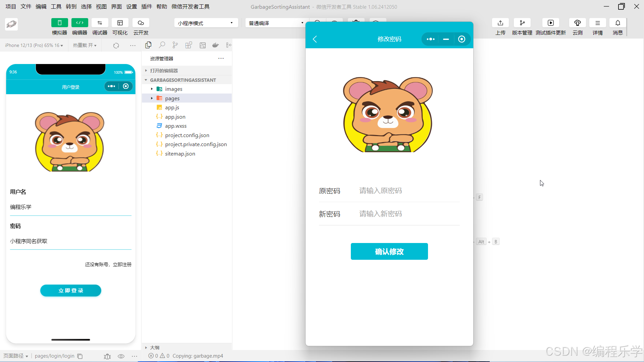Open the 云开发 cloud development icon

pos(141,23)
